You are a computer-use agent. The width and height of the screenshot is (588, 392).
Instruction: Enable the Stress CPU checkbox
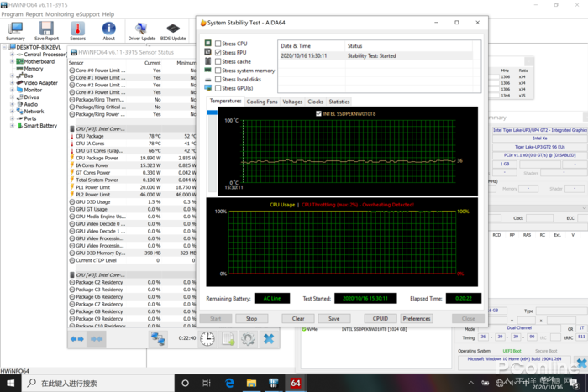coord(218,44)
